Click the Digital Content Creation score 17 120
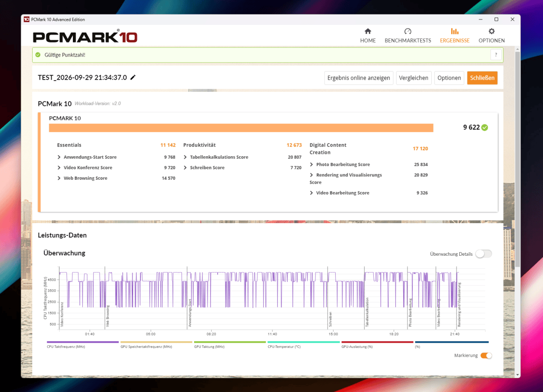The height and width of the screenshot is (392, 543). (x=420, y=148)
